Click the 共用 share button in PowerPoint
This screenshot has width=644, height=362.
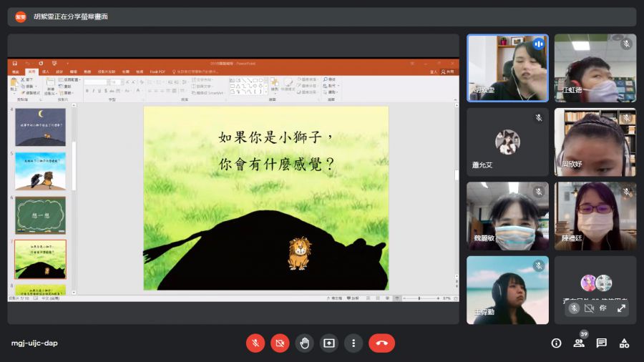point(448,72)
